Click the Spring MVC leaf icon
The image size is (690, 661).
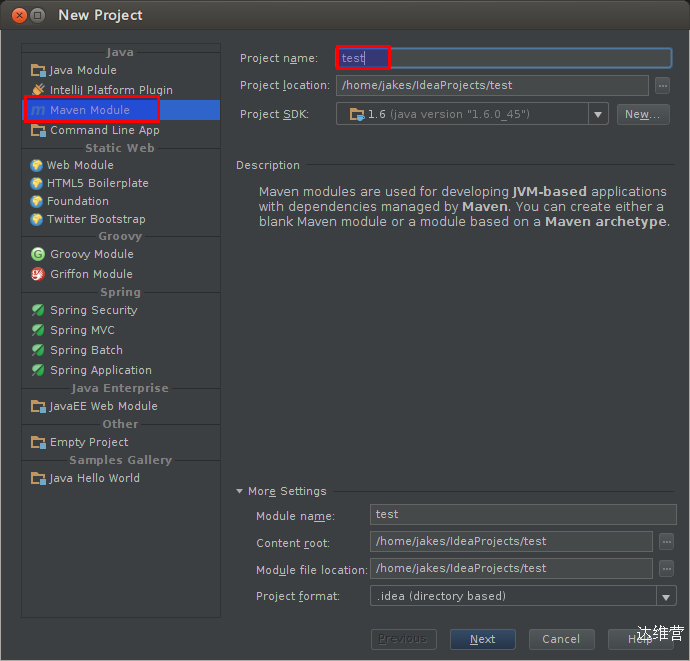click(38, 330)
